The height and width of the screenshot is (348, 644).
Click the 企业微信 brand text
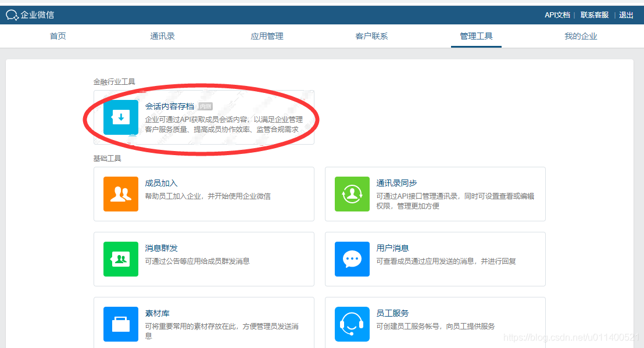tap(37, 15)
